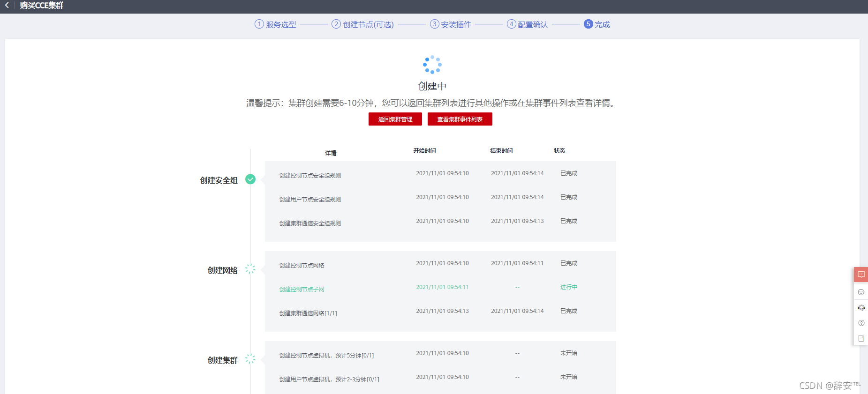
Task: Click the help question mark icon
Action: pyautogui.click(x=861, y=323)
